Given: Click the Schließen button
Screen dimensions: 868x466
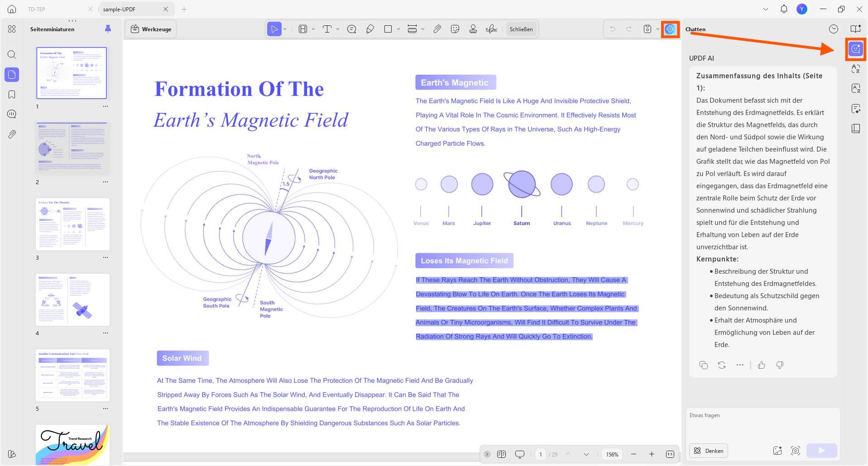Looking at the screenshot, I should pyautogui.click(x=521, y=29).
